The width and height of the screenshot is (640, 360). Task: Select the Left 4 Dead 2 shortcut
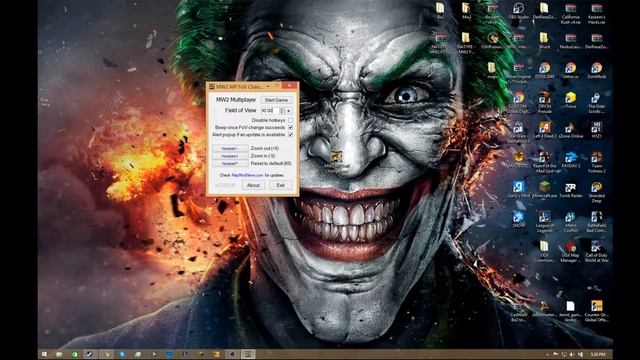point(544,130)
